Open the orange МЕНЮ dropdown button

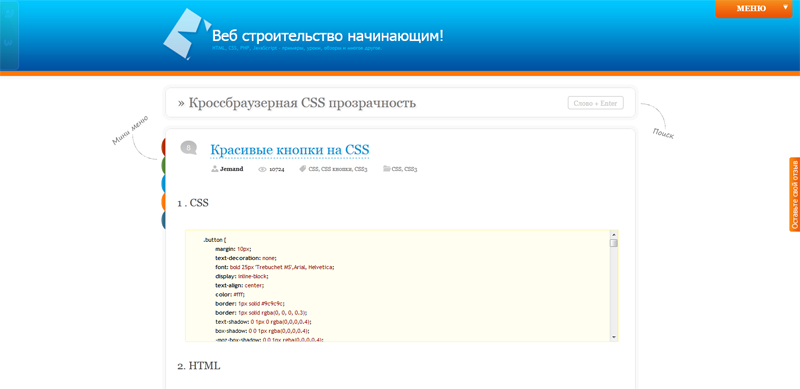pos(754,9)
